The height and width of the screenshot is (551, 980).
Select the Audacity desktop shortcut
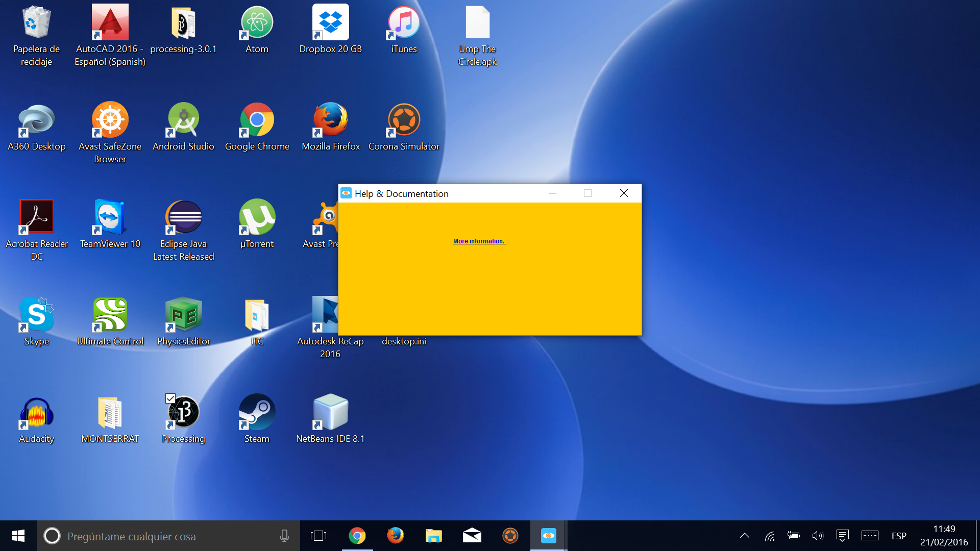[36, 413]
